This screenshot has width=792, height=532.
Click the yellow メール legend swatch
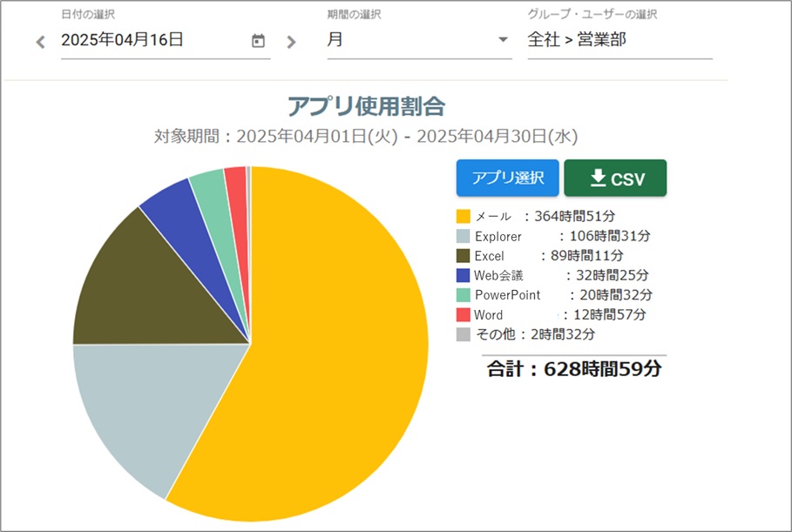(x=464, y=216)
